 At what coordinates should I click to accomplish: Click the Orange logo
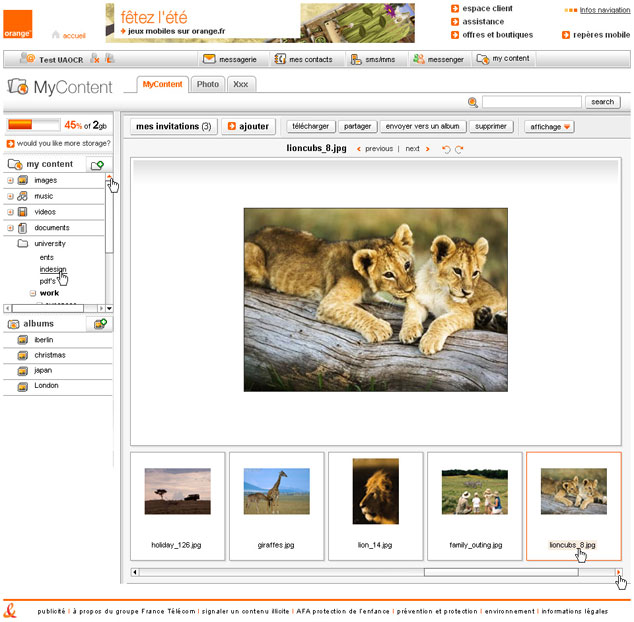pos(17,24)
